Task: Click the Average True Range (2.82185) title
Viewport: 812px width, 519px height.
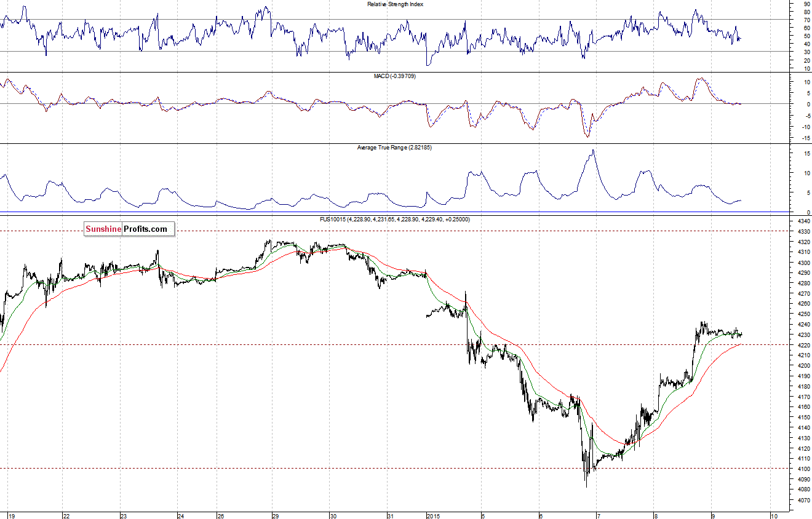Action: coord(394,148)
